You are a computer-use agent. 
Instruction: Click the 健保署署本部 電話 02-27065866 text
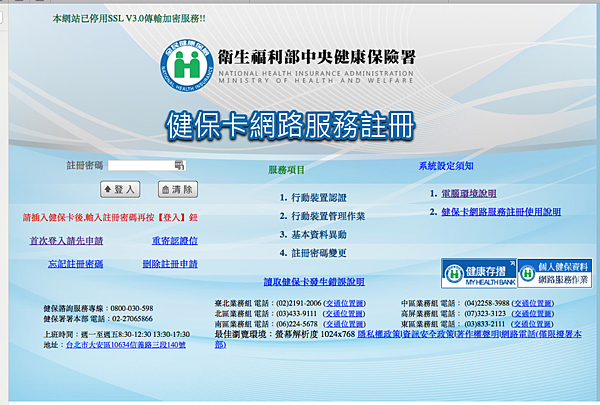coord(98,318)
